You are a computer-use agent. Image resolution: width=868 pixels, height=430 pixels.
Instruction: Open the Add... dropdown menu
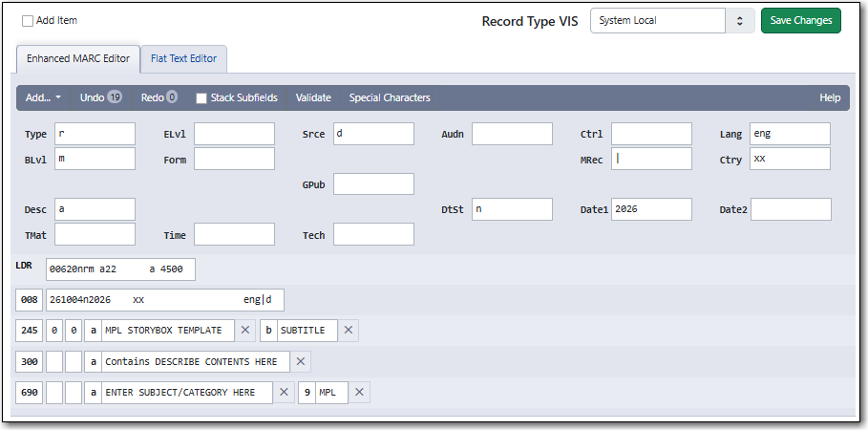pyautogui.click(x=44, y=97)
